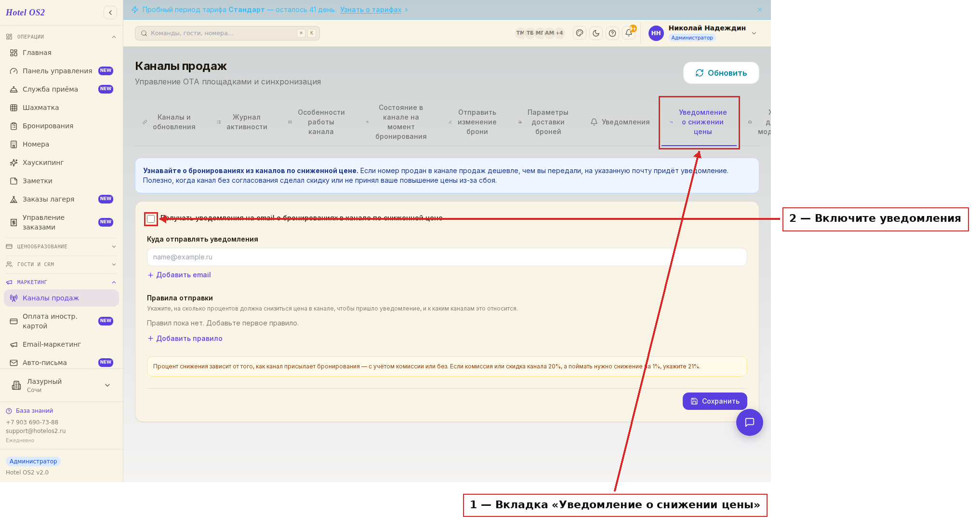
Task: Open the floating chat bubble button
Action: (x=749, y=422)
